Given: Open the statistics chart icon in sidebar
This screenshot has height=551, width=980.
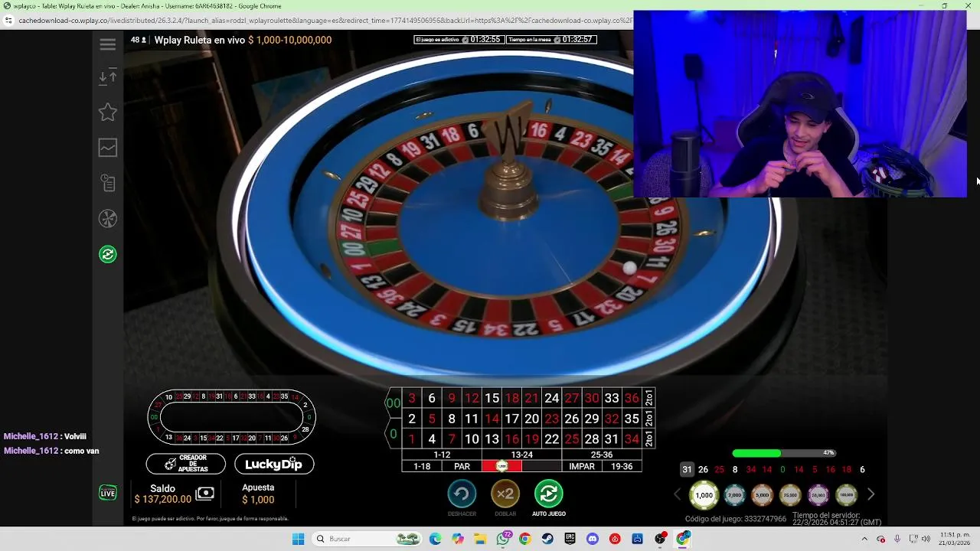Looking at the screenshot, I should [x=107, y=148].
